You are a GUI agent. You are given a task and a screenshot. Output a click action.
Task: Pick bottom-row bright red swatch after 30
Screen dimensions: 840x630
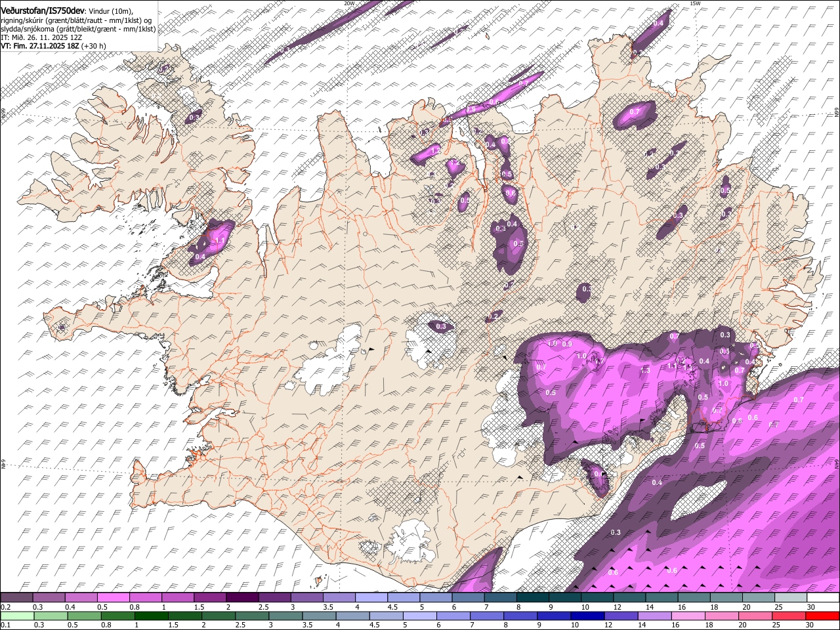click(823, 616)
